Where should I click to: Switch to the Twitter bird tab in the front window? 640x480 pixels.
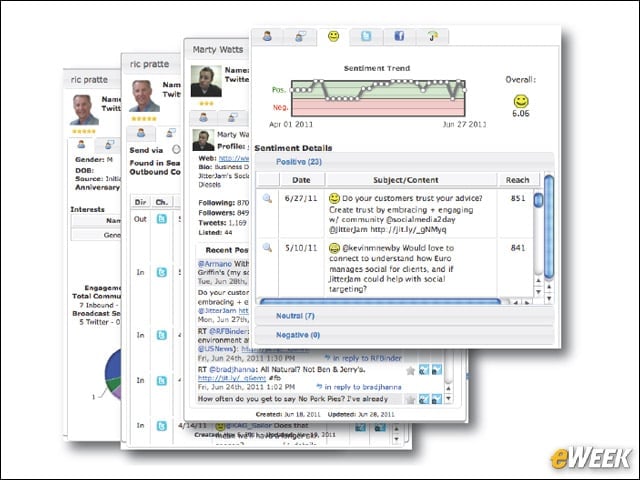pos(366,36)
